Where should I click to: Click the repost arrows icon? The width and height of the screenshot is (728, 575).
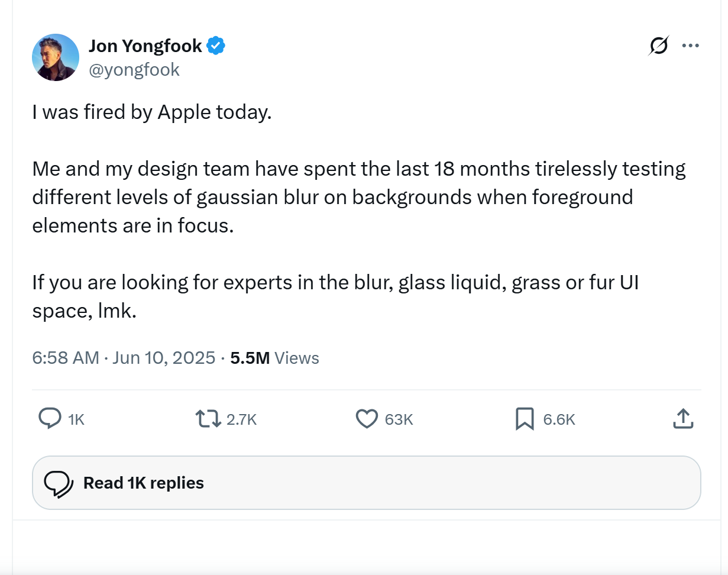[x=206, y=419]
